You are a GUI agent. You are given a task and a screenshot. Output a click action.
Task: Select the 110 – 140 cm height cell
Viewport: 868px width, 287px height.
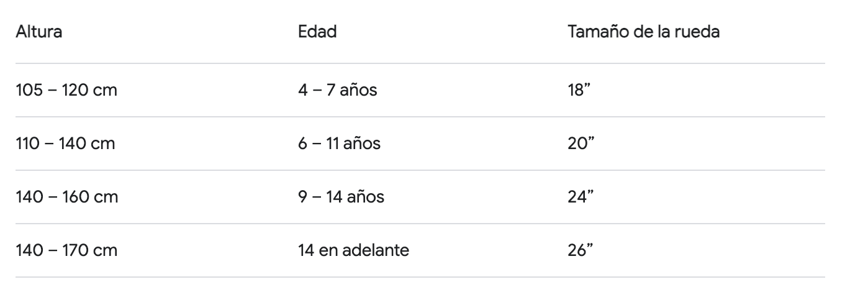(x=66, y=144)
